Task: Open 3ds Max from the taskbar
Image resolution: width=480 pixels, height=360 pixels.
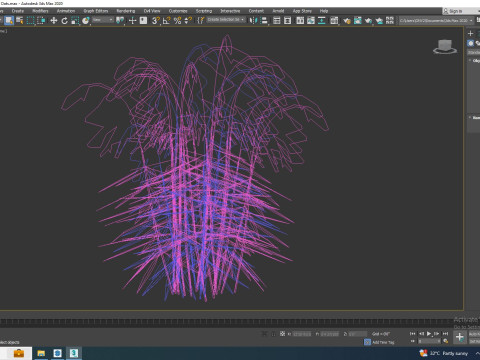Action: point(74,353)
